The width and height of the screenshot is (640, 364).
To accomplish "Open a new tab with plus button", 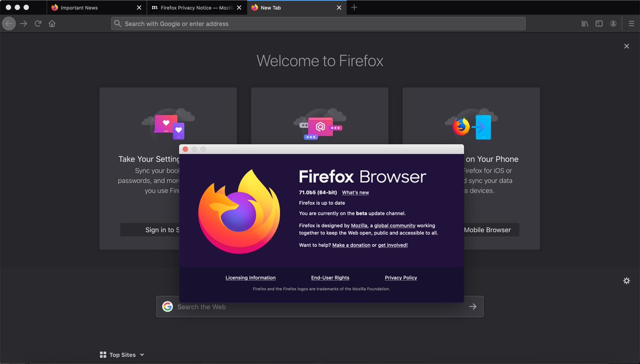I will pos(354,7).
